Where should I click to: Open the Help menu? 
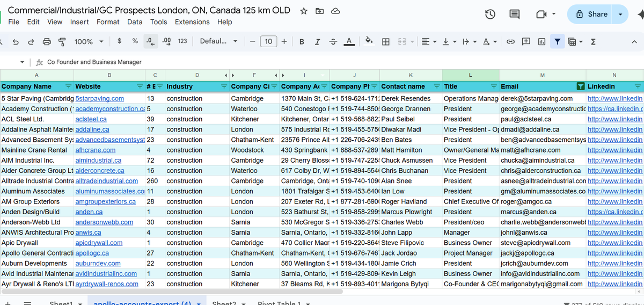[x=225, y=22]
